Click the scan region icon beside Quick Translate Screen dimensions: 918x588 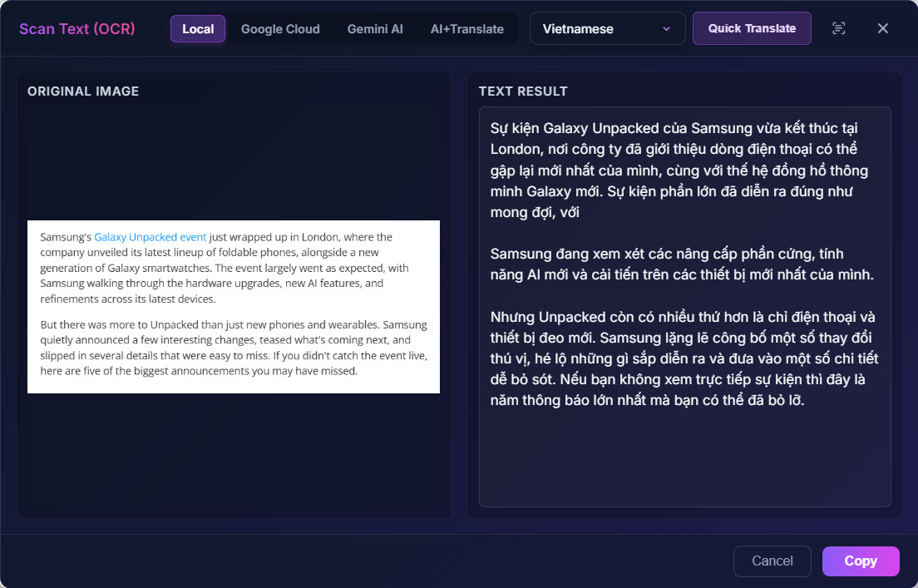(838, 28)
